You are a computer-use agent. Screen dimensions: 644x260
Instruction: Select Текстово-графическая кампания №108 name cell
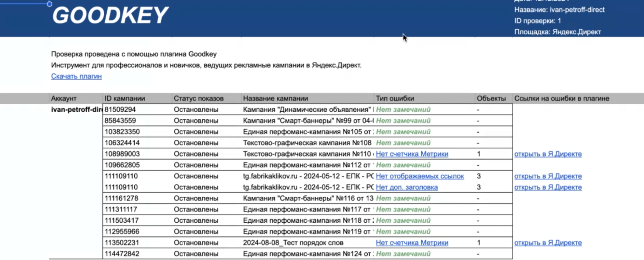coord(307,143)
